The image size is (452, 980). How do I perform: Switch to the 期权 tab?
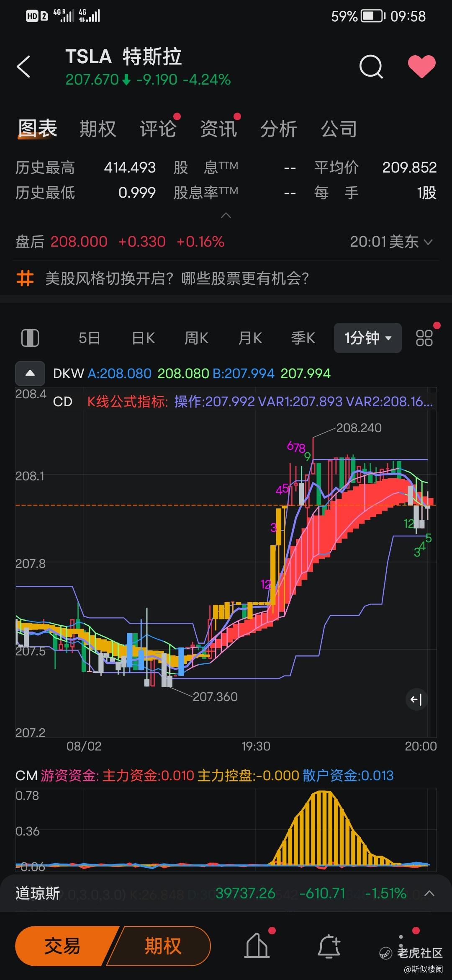98,129
